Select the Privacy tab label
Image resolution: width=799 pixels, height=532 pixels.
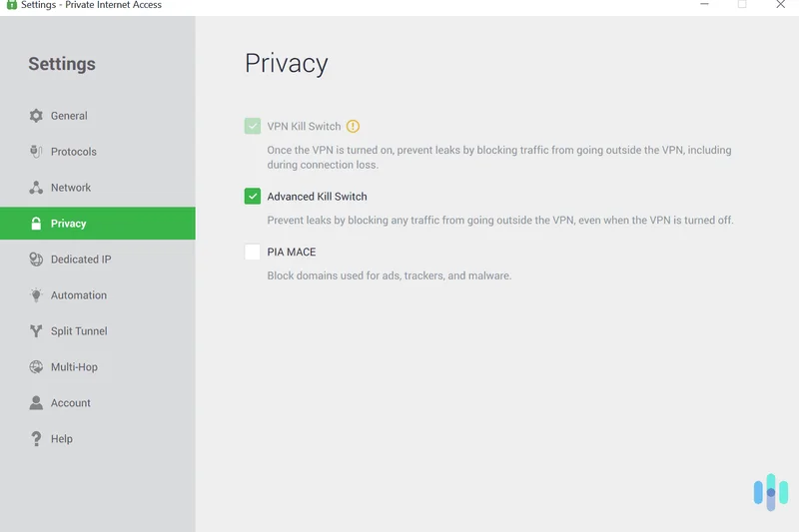(x=68, y=223)
